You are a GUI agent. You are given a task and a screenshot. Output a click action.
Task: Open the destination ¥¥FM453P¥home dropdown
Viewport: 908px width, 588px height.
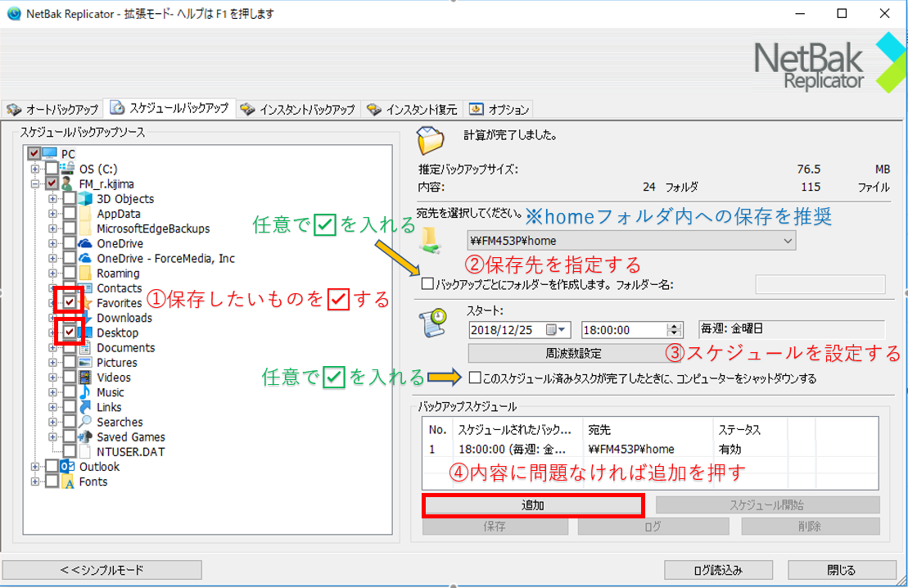[788, 241]
